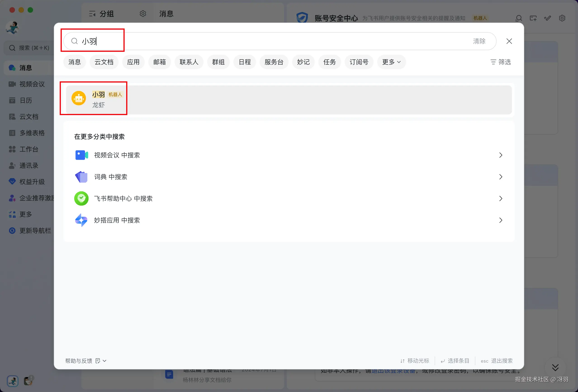Open the 日历 sidebar item
578x392 pixels.
tap(26, 100)
